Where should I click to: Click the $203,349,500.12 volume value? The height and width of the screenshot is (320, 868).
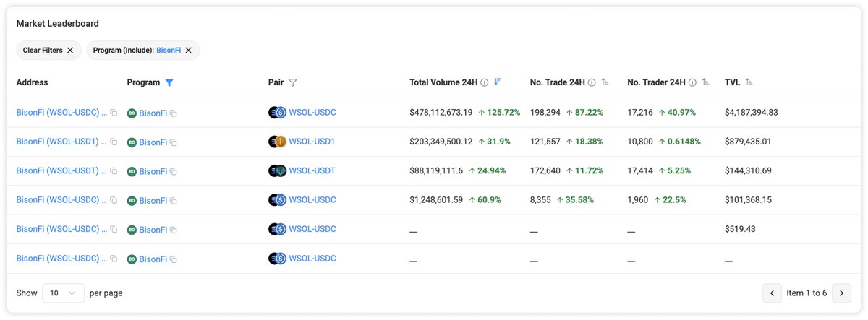click(x=441, y=142)
